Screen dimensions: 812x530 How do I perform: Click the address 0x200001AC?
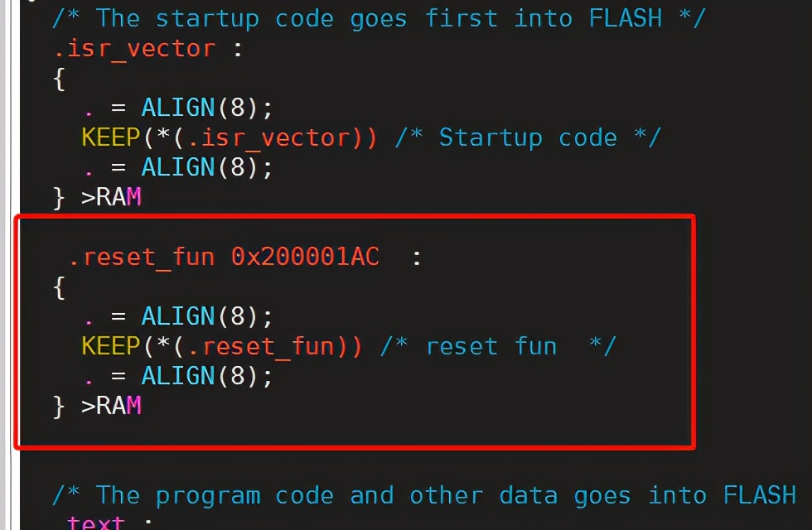click(x=305, y=258)
